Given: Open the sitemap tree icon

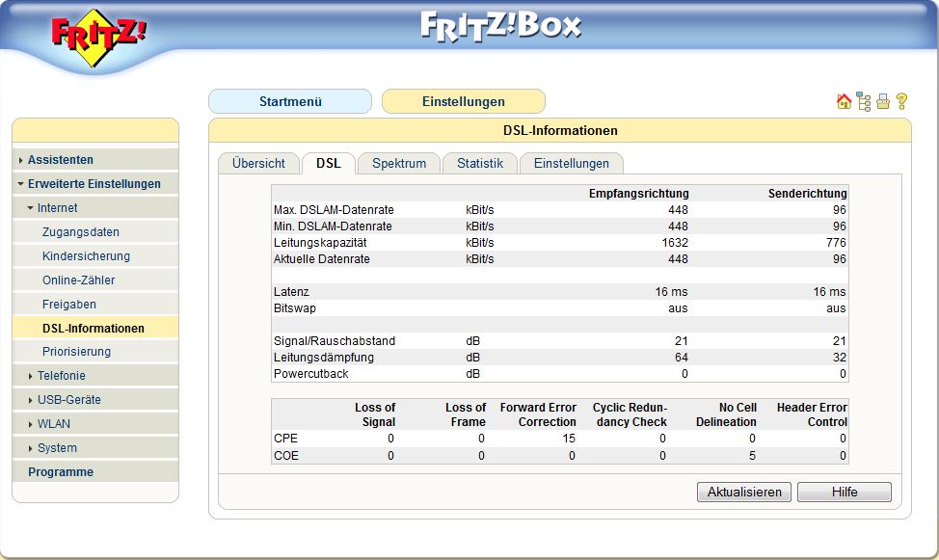Looking at the screenshot, I should point(864,102).
